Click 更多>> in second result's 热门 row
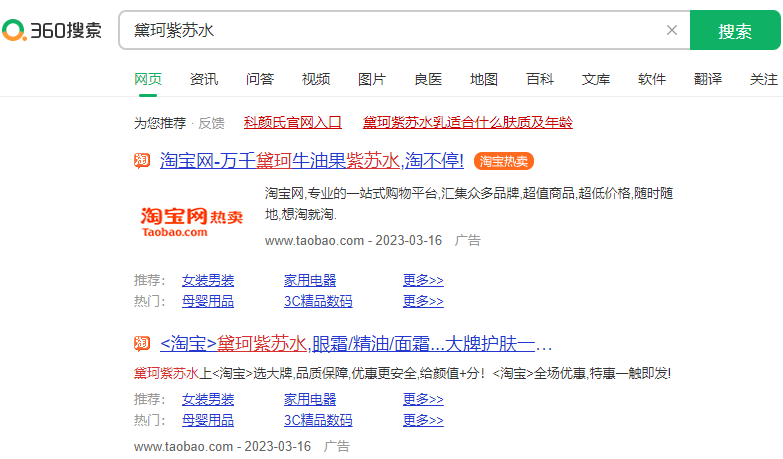Viewport: 783px width, 459px height. pyautogui.click(x=423, y=420)
